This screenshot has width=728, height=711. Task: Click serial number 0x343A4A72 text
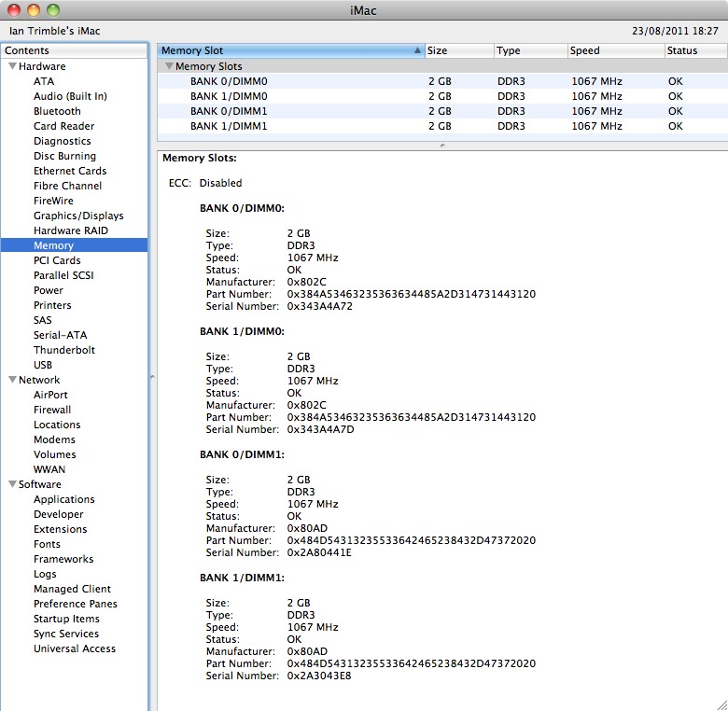[319, 306]
